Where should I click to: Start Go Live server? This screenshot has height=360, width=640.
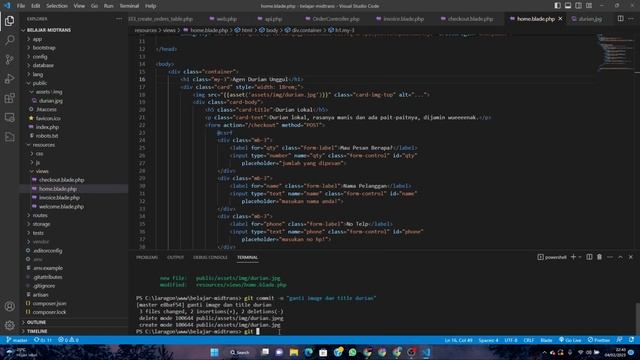point(570,340)
